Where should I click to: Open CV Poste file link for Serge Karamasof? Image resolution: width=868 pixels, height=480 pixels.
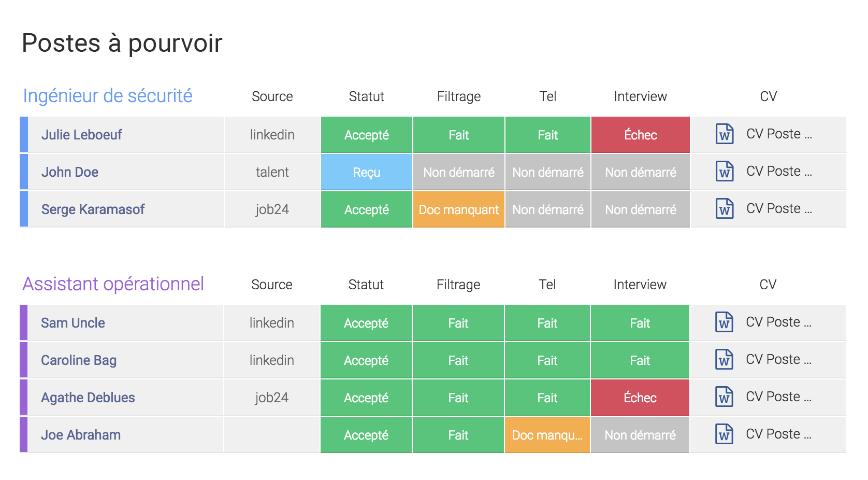click(x=779, y=208)
